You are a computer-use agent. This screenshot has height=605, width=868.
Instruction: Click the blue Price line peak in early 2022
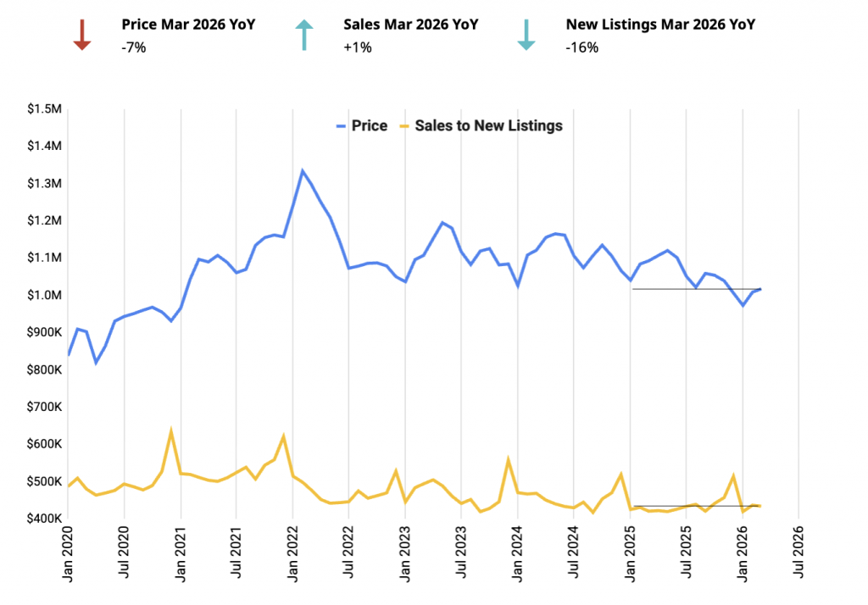303,171
